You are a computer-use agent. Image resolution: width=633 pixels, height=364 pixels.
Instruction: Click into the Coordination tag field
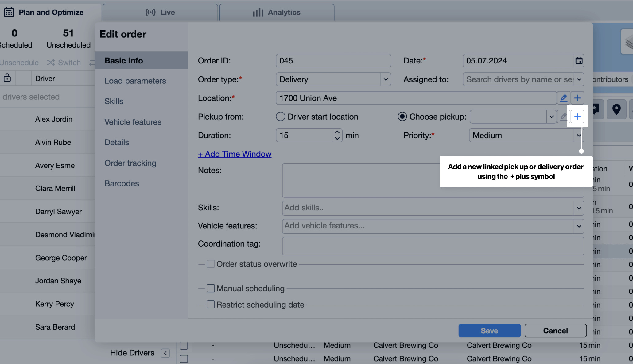point(433,246)
